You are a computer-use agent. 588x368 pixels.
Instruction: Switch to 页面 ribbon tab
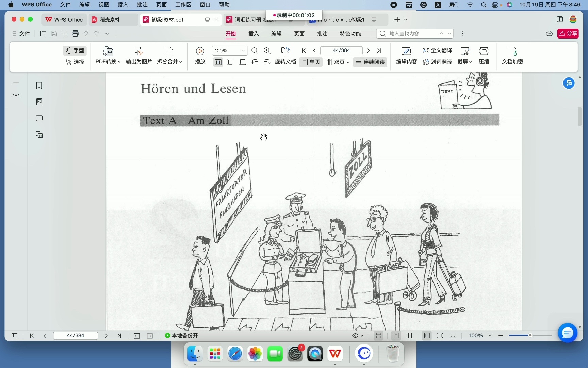pyautogui.click(x=299, y=33)
